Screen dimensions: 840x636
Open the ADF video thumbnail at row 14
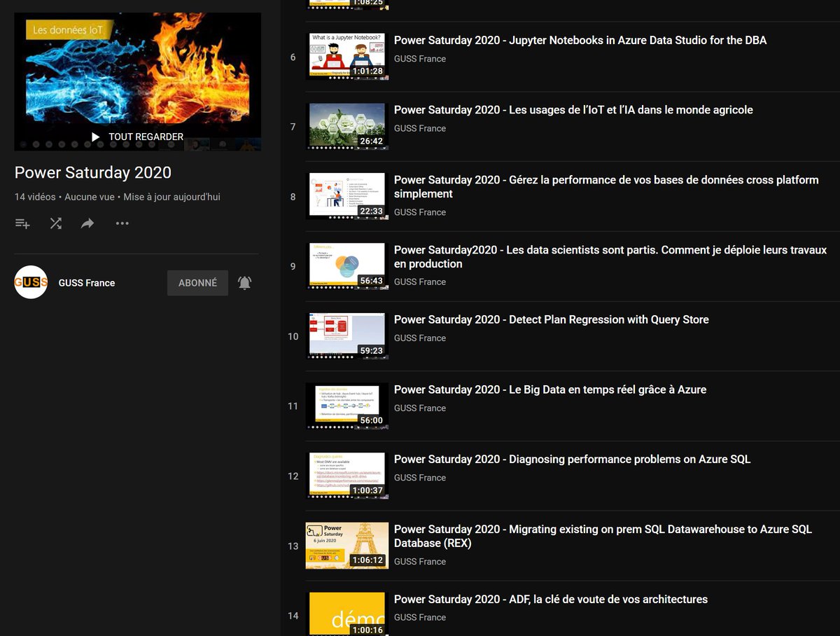pos(347,614)
